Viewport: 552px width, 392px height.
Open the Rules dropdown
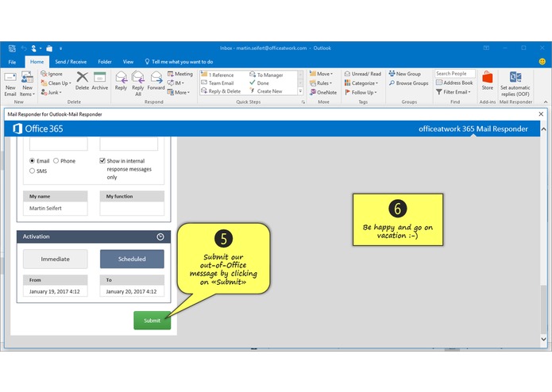tap(321, 83)
